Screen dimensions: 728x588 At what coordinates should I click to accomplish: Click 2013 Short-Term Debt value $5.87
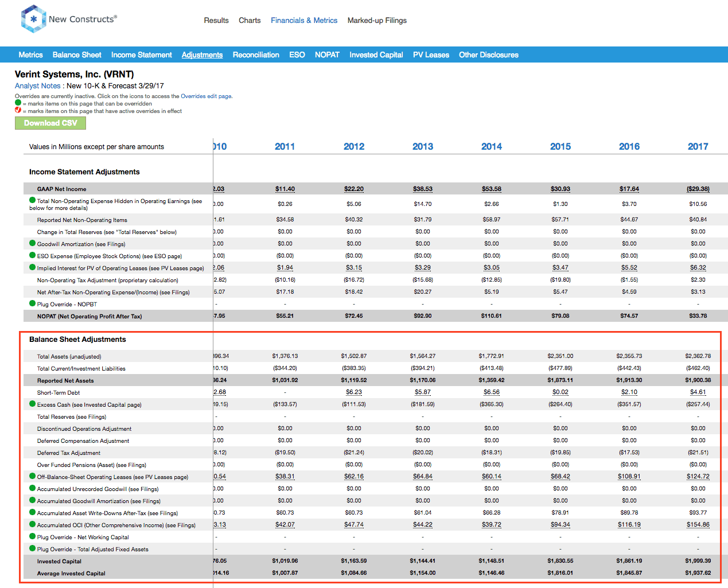point(423,392)
